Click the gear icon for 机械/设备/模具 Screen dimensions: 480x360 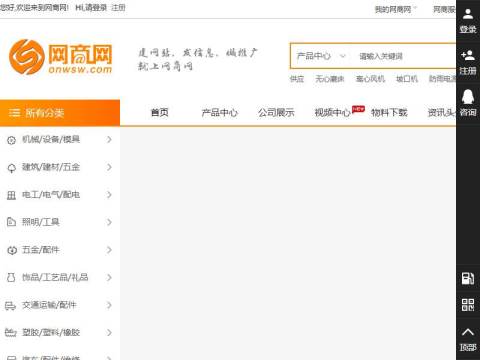(x=11, y=140)
